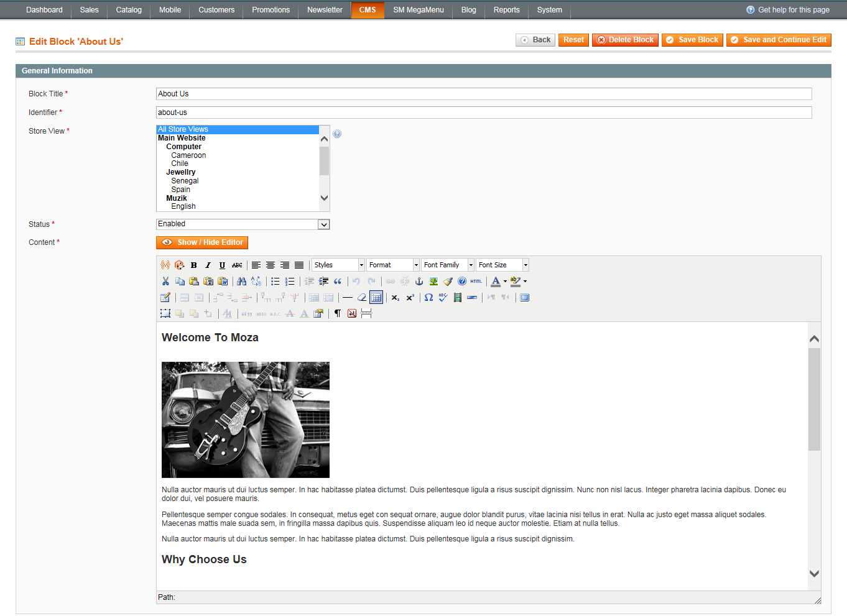The image size is (847, 616).
Task: Click the Block Title input field
Action: coord(484,94)
